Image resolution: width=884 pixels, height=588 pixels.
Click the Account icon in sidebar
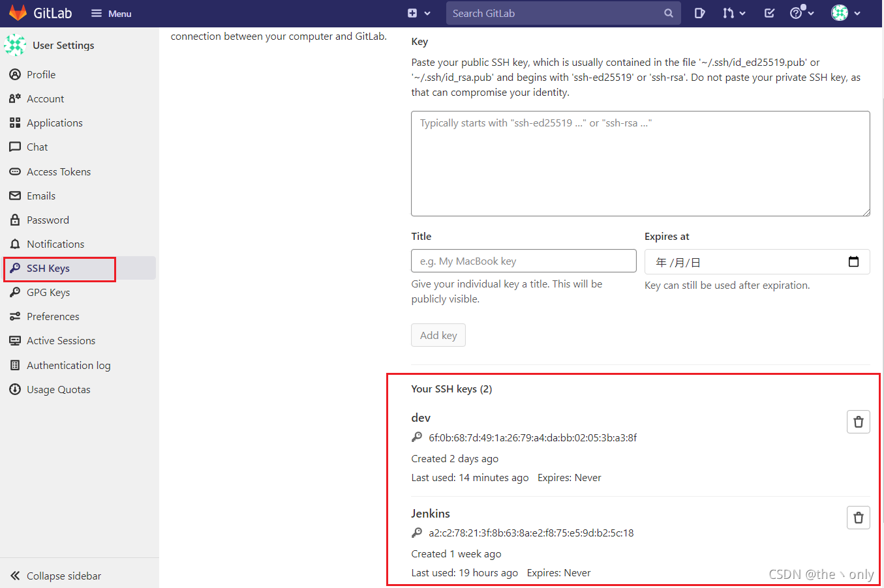(x=15, y=98)
